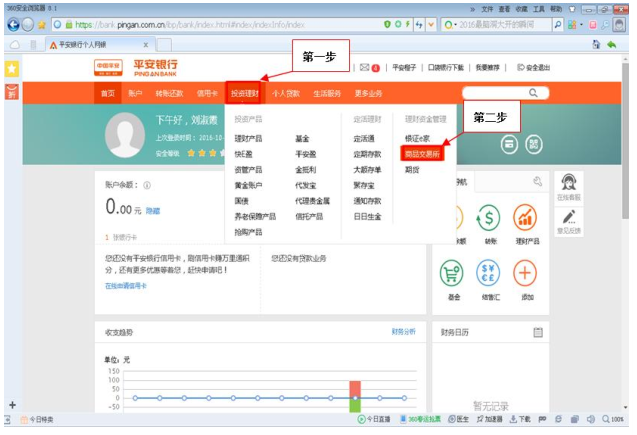Click the 转账 transfer dollar icon
The height and width of the screenshot is (435, 637).
(489, 218)
